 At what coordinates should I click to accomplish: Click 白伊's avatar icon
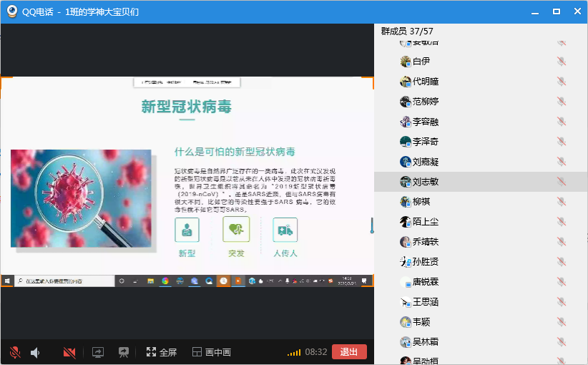[406, 62]
